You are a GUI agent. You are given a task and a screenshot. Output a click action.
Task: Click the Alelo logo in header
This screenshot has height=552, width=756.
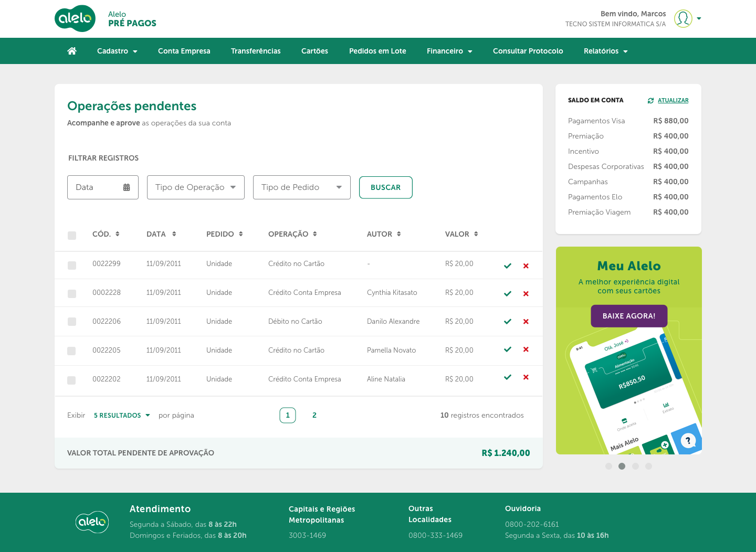tap(75, 18)
